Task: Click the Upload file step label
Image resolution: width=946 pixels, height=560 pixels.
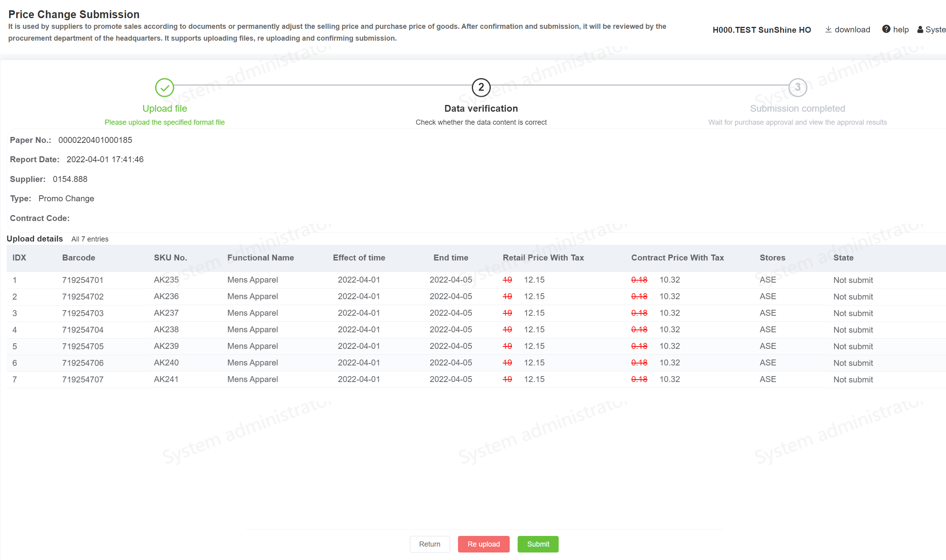Action: point(165,109)
